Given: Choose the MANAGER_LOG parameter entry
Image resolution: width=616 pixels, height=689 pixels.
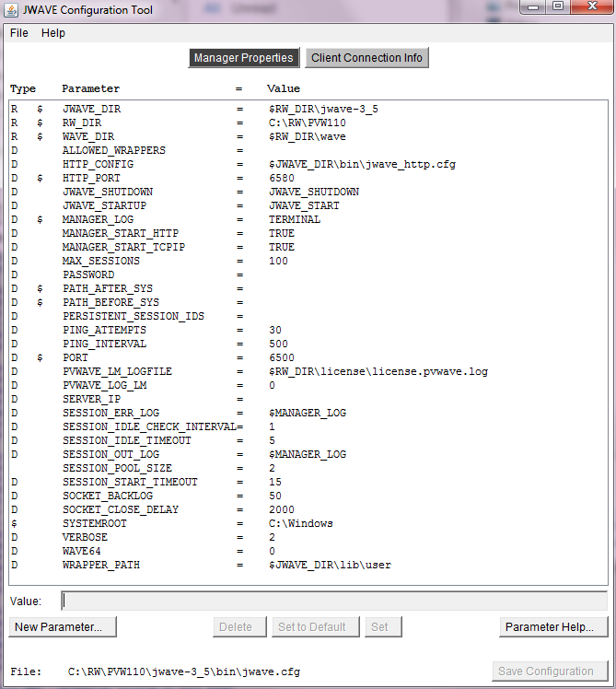Looking at the screenshot, I should 98,219.
